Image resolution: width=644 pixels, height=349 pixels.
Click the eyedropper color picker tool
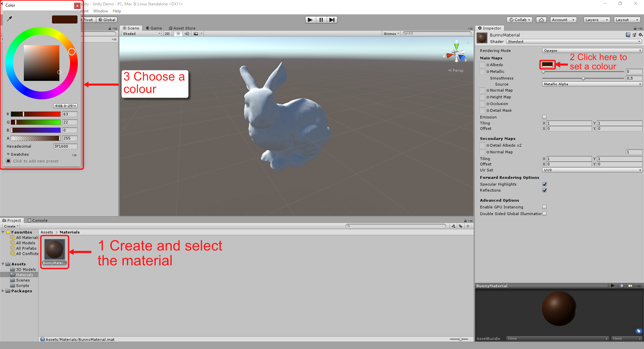[x=9, y=19]
